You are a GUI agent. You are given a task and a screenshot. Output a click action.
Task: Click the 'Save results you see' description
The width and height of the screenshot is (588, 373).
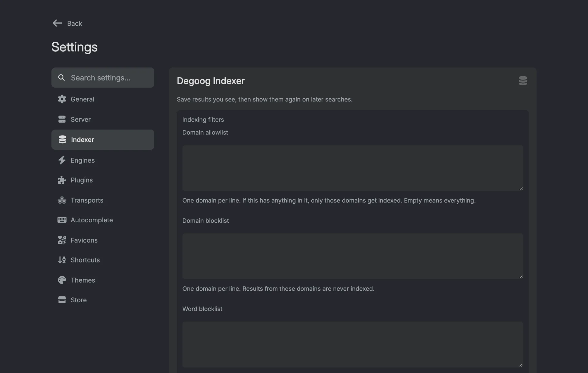[x=265, y=100]
